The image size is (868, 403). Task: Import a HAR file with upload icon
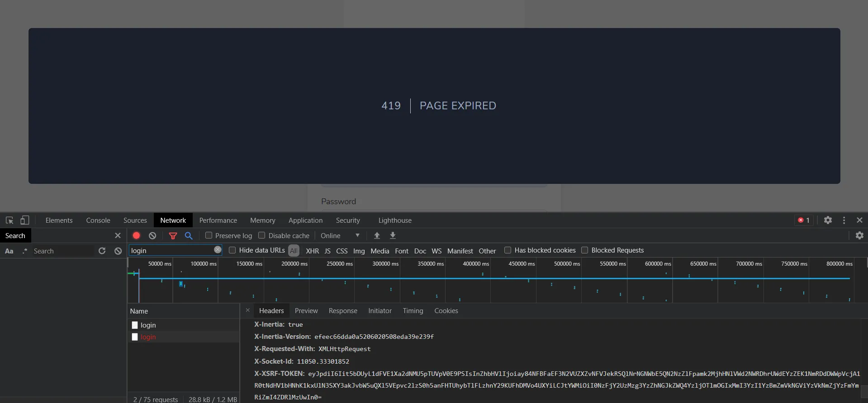tap(377, 235)
